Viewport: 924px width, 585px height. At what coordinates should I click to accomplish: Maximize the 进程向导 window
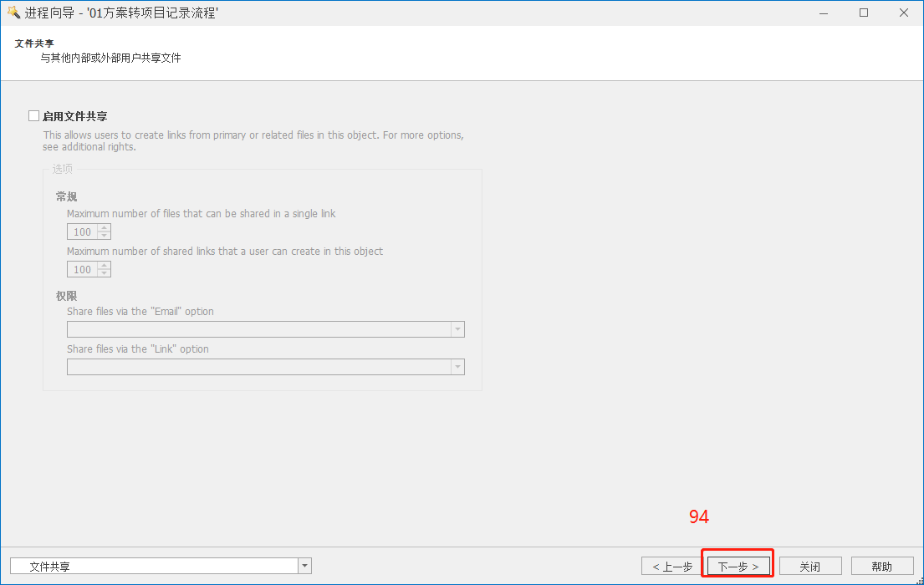pyautogui.click(x=864, y=13)
